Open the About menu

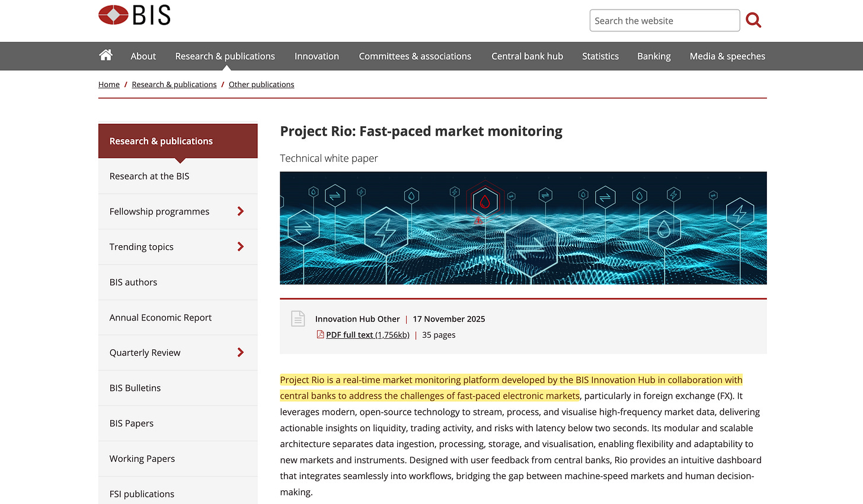click(143, 56)
